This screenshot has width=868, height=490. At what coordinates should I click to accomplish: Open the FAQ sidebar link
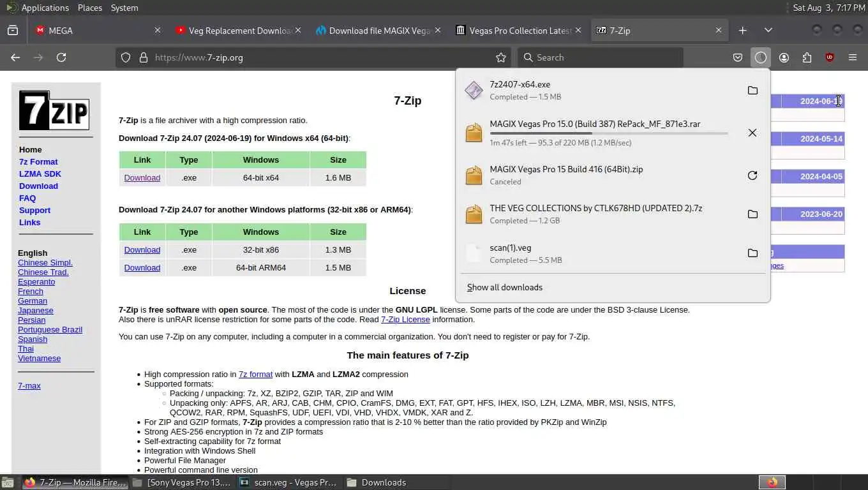27,198
